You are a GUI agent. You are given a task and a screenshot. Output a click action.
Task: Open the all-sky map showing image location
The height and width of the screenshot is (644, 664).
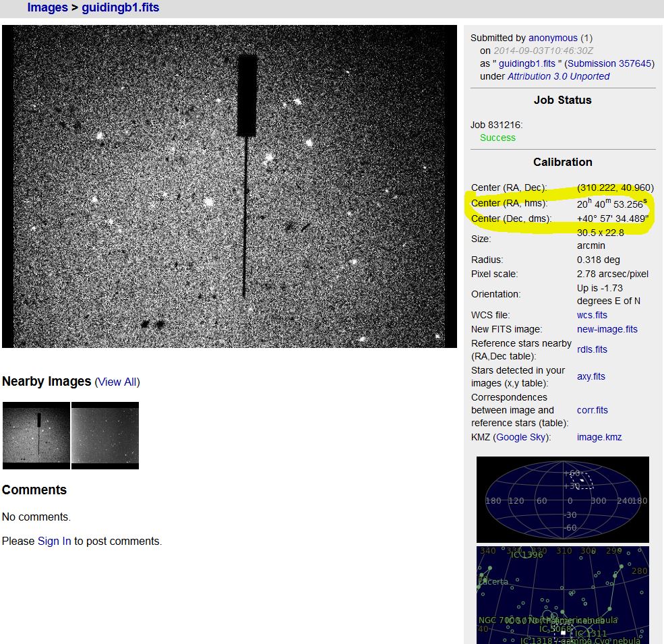(562, 499)
